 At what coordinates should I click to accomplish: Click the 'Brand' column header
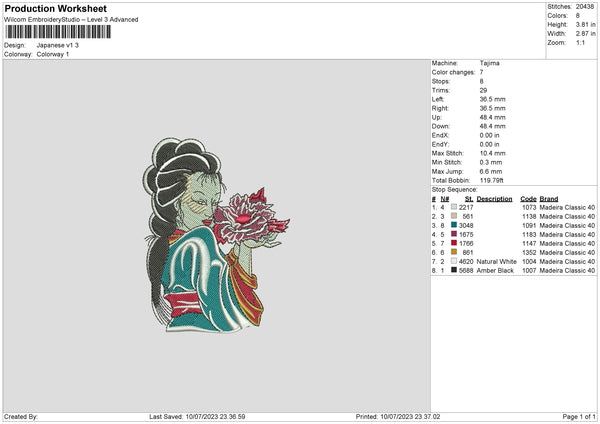[x=549, y=199]
